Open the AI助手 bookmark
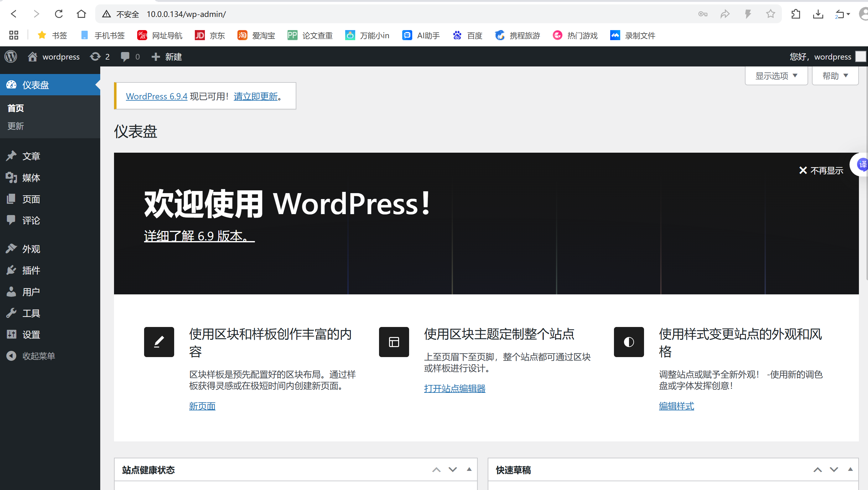This screenshot has width=868, height=490. click(x=421, y=35)
